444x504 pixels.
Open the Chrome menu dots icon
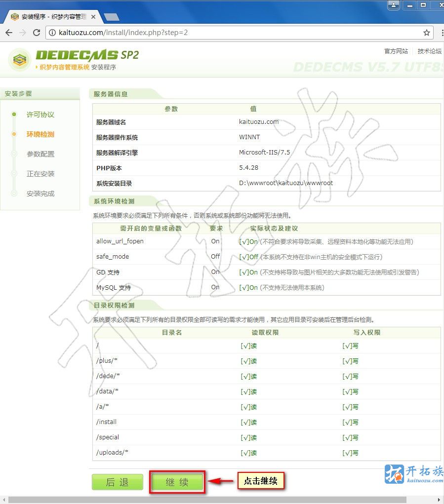[442, 33]
